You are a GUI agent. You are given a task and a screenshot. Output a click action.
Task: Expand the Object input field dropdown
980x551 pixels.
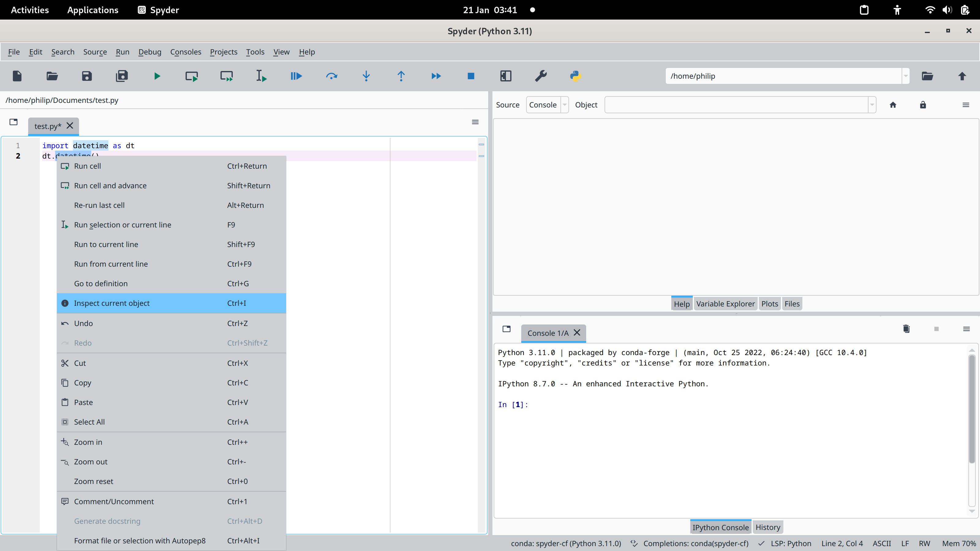(x=872, y=104)
